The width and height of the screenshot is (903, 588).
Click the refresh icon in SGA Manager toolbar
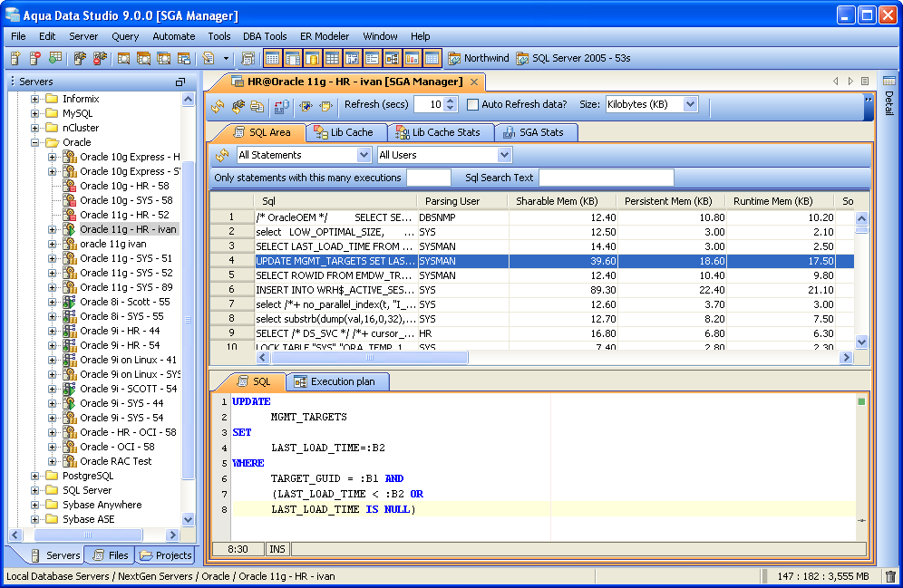tap(218, 105)
